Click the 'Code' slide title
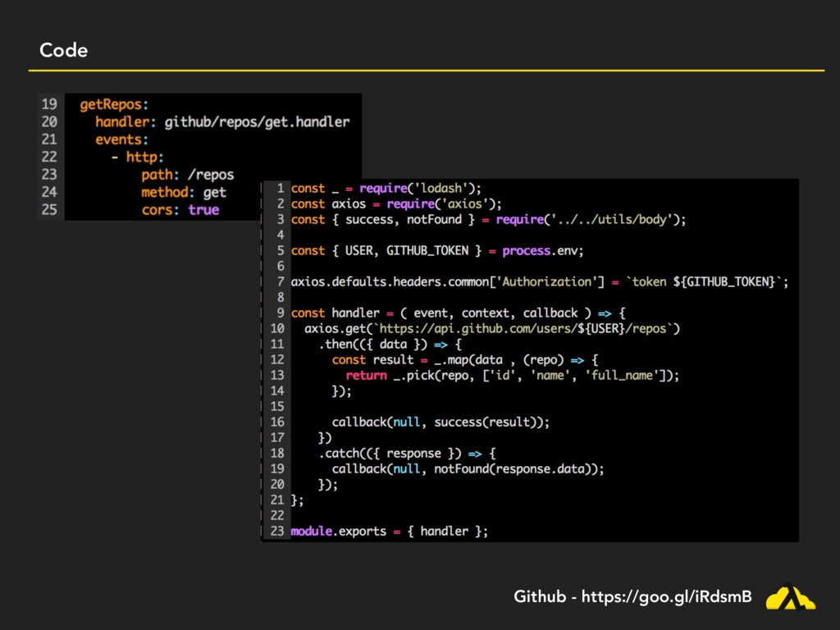 pyautogui.click(x=63, y=51)
